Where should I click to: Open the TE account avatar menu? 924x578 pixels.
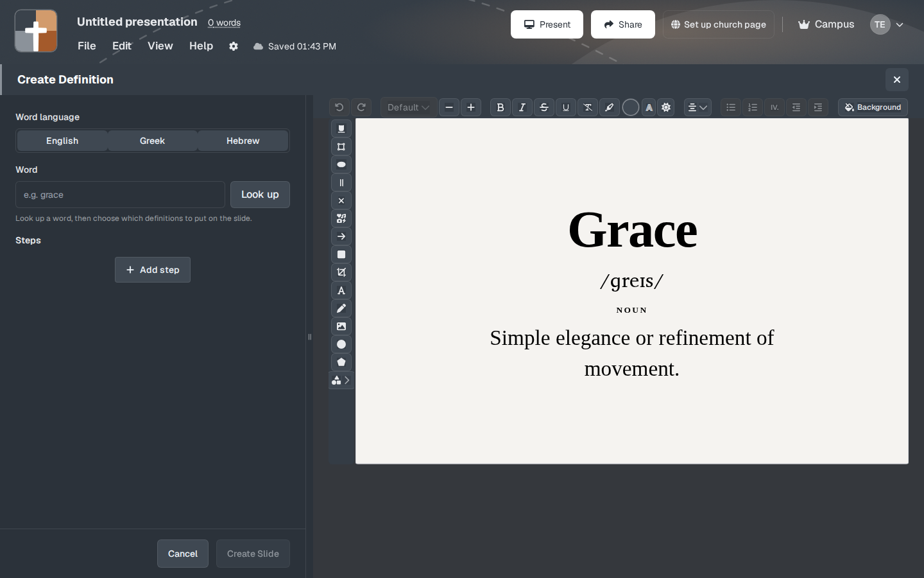pyautogui.click(x=887, y=24)
